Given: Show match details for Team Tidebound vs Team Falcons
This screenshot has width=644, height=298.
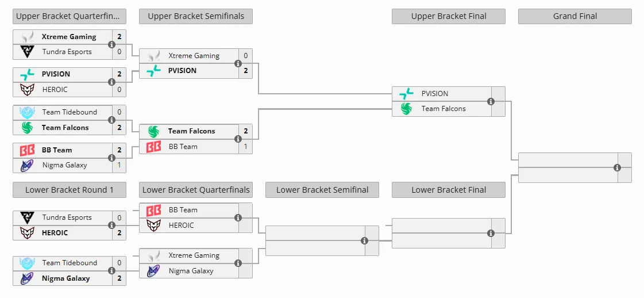Looking at the screenshot, I should (x=111, y=120).
